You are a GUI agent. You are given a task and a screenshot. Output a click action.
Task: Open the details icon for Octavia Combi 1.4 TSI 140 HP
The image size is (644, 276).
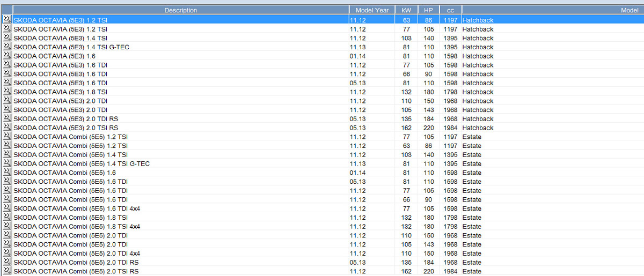(x=6, y=154)
